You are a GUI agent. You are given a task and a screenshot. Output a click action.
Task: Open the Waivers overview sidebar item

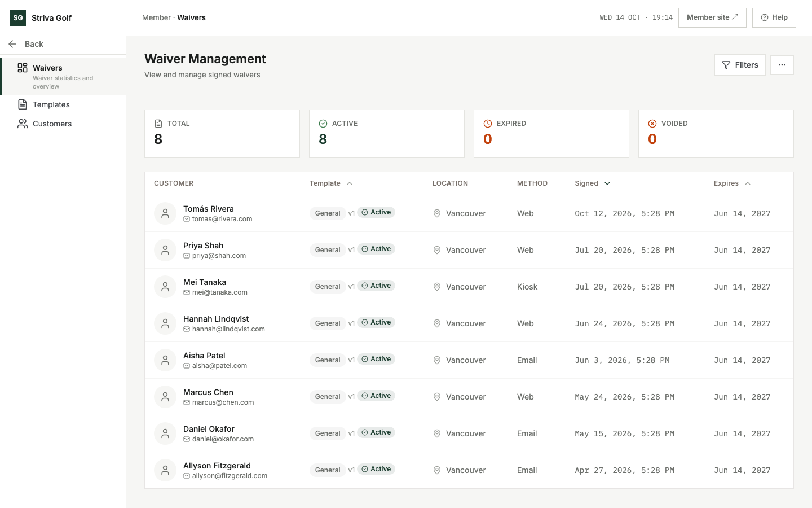coord(63,76)
